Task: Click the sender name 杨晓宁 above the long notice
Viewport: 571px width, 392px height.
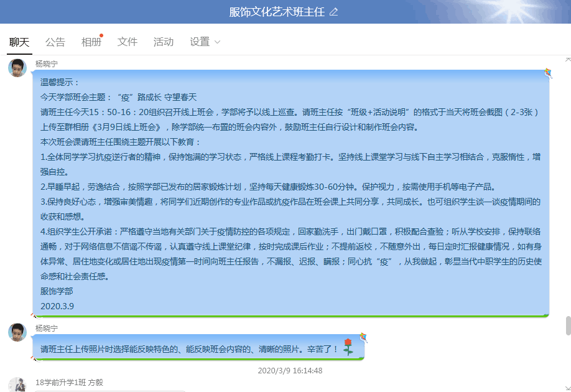Action: 47,63
